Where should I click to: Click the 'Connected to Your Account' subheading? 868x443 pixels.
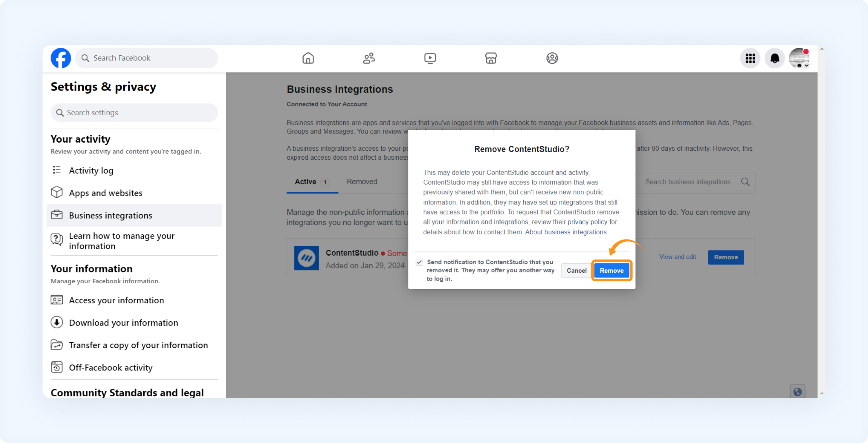(327, 104)
